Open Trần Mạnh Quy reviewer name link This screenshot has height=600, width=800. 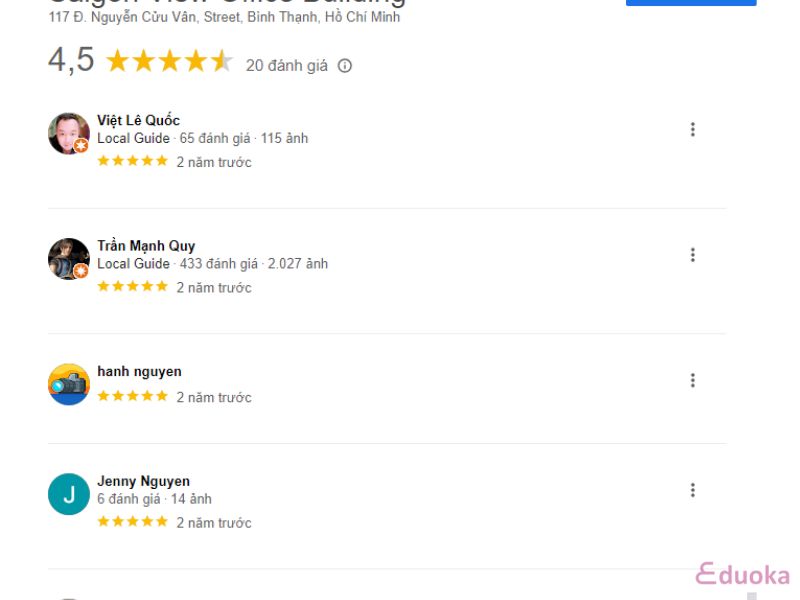tap(146, 246)
